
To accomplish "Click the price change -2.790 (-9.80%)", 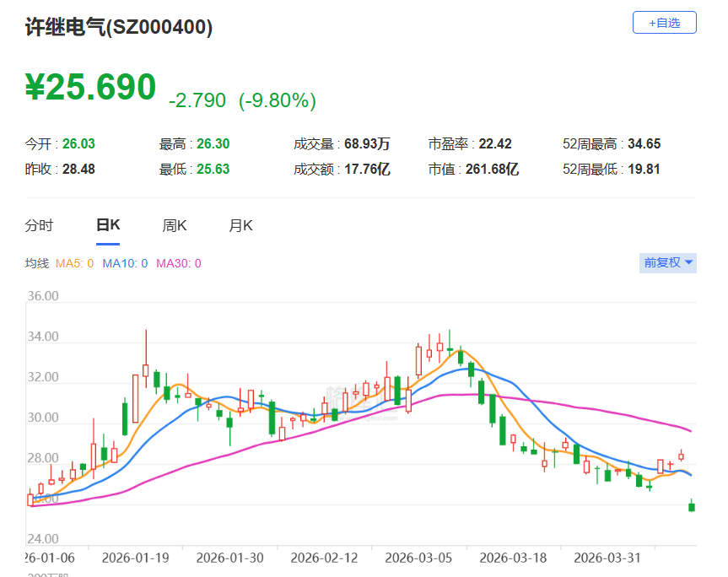I will point(242,101).
